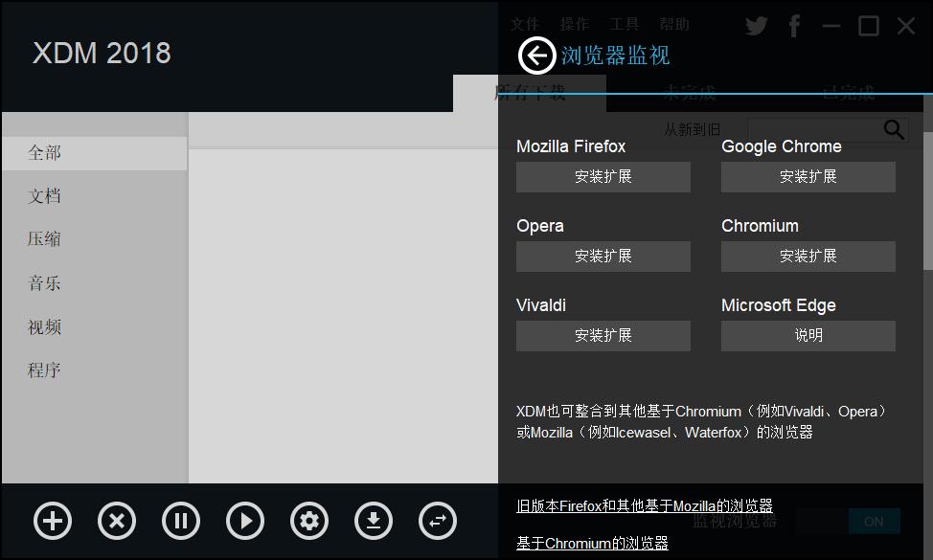This screenshot has width=933, height=560.
Task: Open the Facebook icon
Action: [794, 26]
